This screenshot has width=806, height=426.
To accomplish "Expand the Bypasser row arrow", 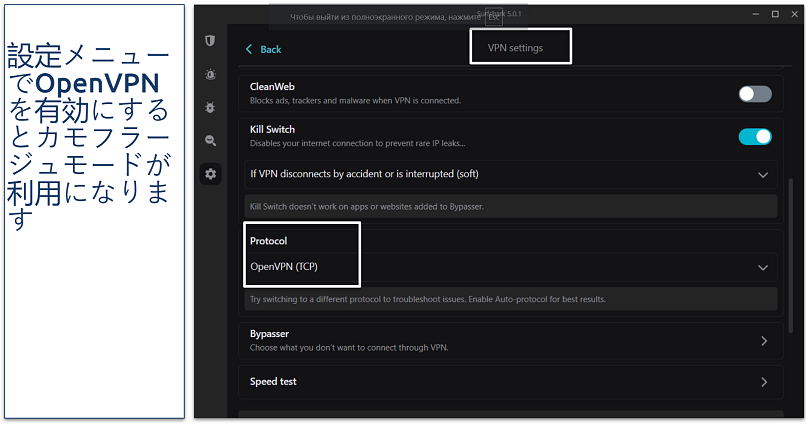I will [x=763, y=341].
